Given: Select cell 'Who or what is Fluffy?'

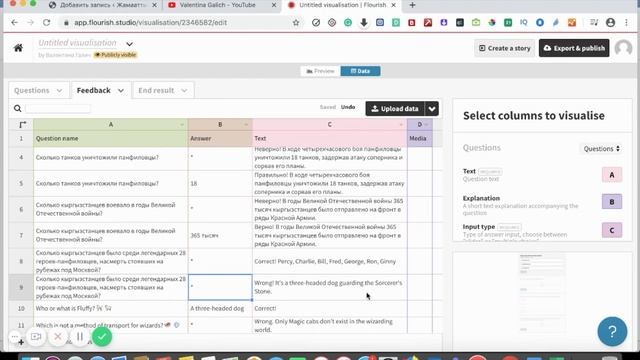Looking at the screenshot, I should point(111,308).
